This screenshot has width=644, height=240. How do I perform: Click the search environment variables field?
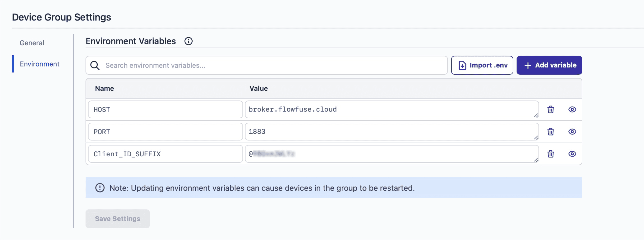point(225,65)
